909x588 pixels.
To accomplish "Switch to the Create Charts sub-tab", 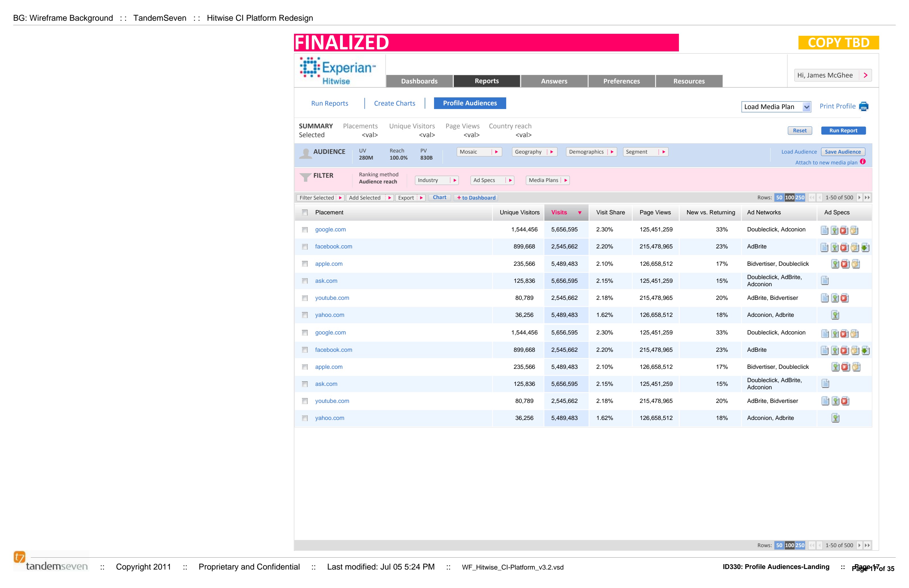I will coord(395,103).
